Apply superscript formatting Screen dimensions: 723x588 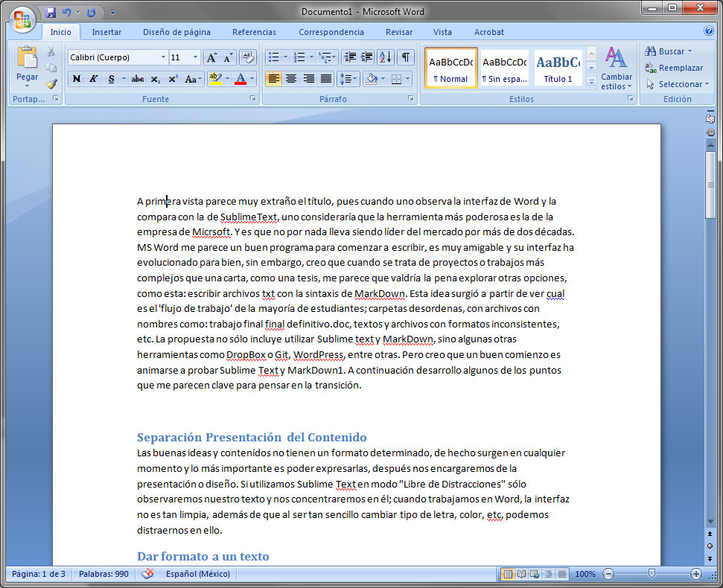click(173, 79)
